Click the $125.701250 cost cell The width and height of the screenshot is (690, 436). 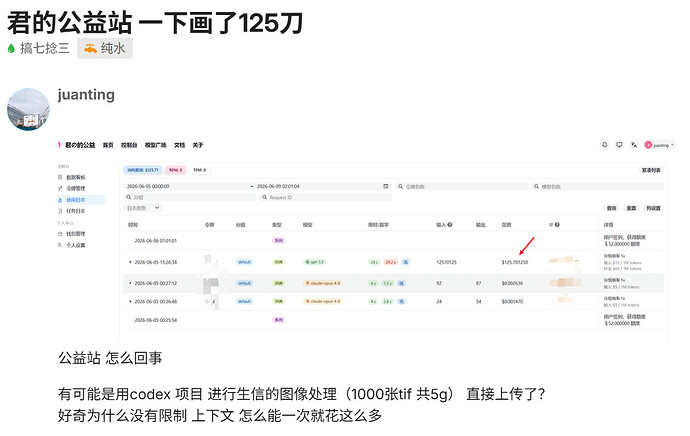tap(515, 262)
